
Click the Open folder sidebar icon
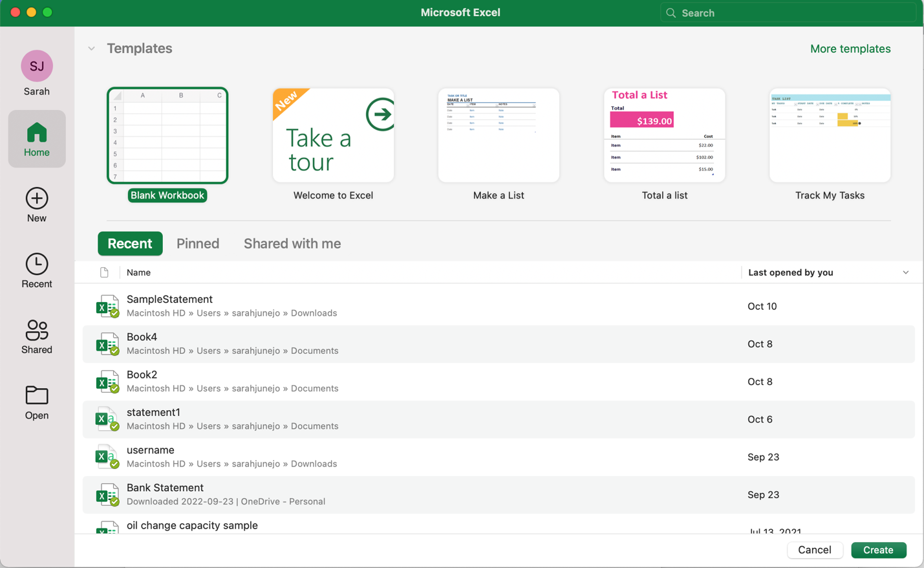pyautogui.click(x=37, y=395)
